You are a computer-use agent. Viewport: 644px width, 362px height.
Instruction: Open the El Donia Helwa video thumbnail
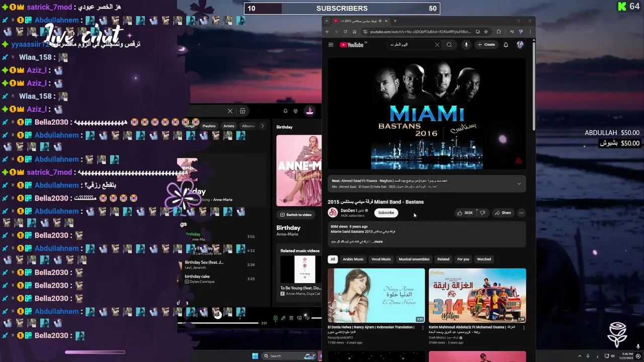[376, 295]
